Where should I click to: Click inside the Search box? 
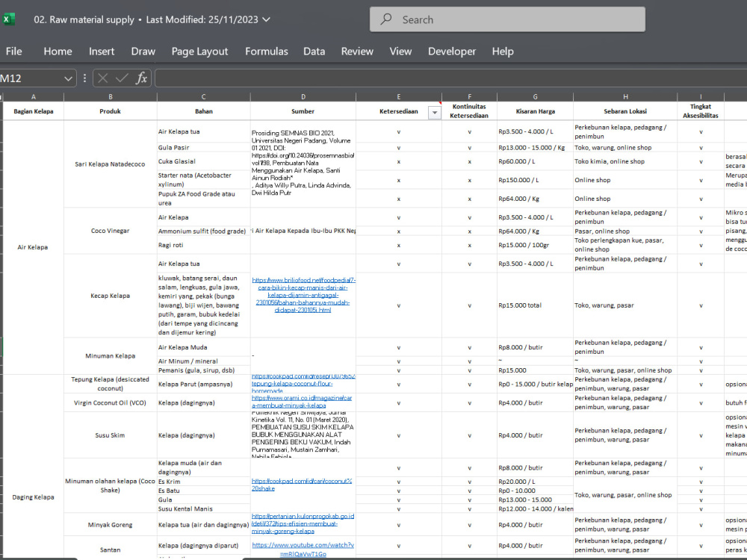coord(507,19)
